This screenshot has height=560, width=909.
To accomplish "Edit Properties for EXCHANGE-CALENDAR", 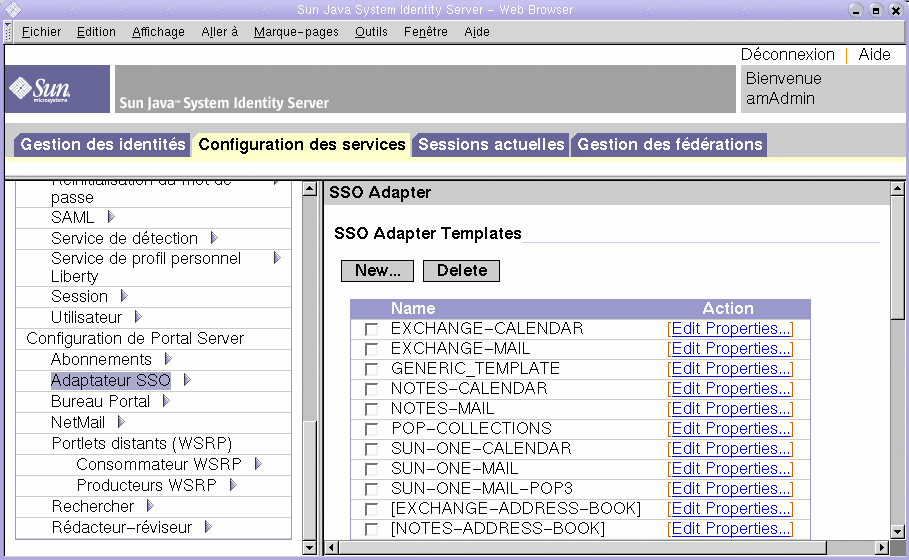I will click(730, 329).
